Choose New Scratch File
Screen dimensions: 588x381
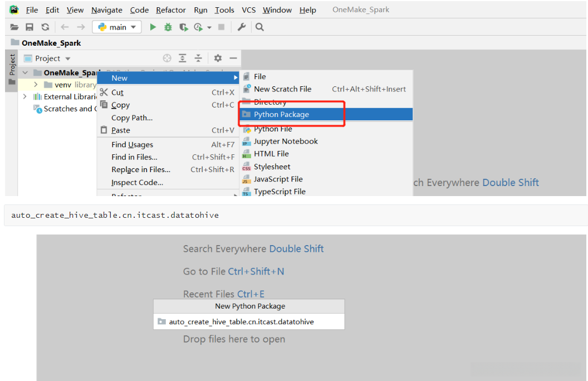[x=326, y=89]
